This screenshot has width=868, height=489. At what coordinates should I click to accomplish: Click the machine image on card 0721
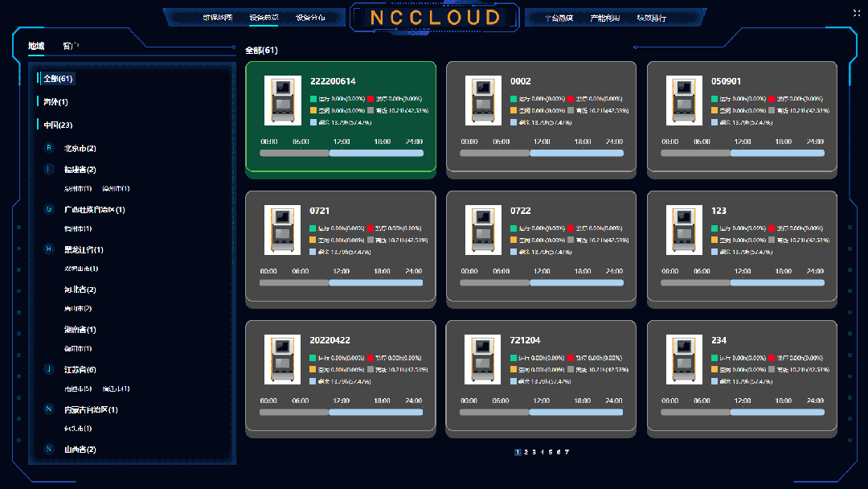pyautogui.click(x=282, y=230)
